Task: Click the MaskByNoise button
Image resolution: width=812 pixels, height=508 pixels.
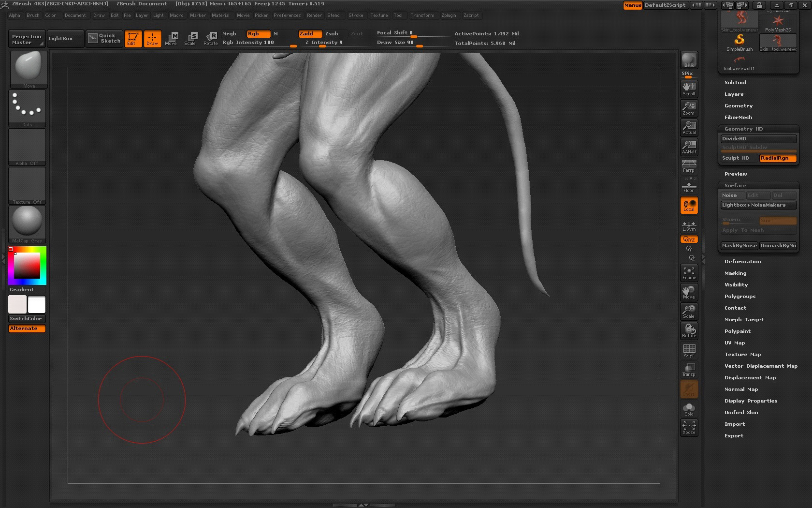Action: [739, 245]
